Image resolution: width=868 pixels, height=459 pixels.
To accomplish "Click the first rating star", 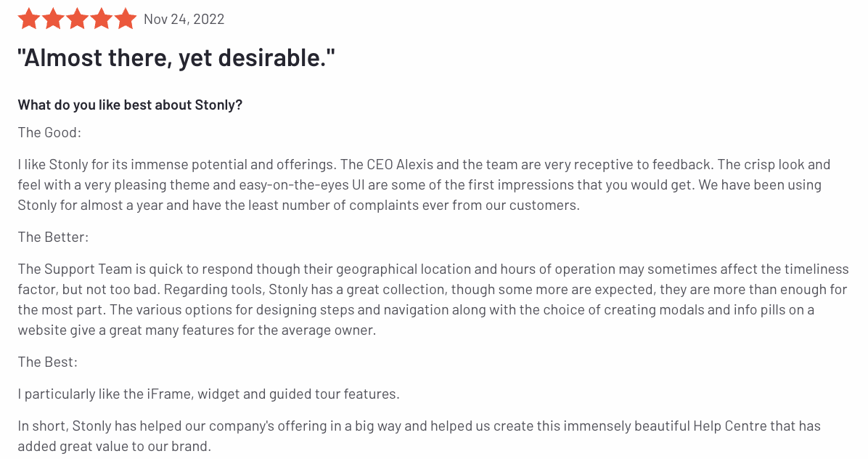I will pyautogui.click(x=29, y=19).
